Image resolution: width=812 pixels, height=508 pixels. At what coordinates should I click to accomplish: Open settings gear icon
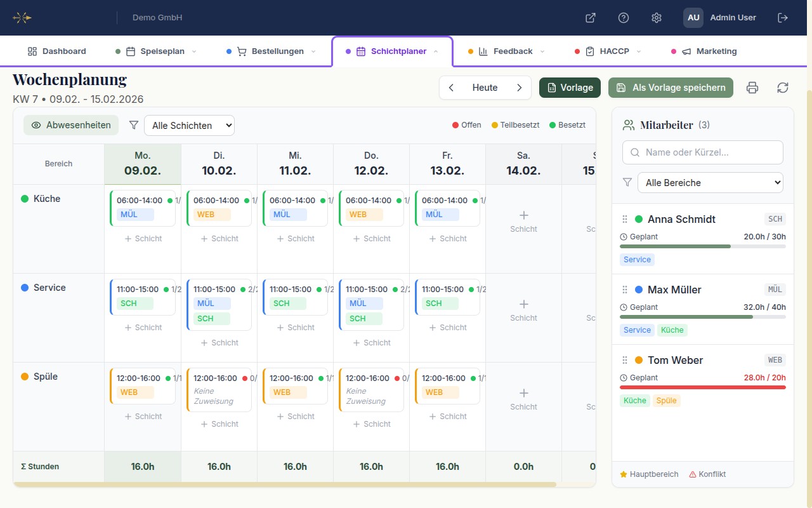coord(657,18)
